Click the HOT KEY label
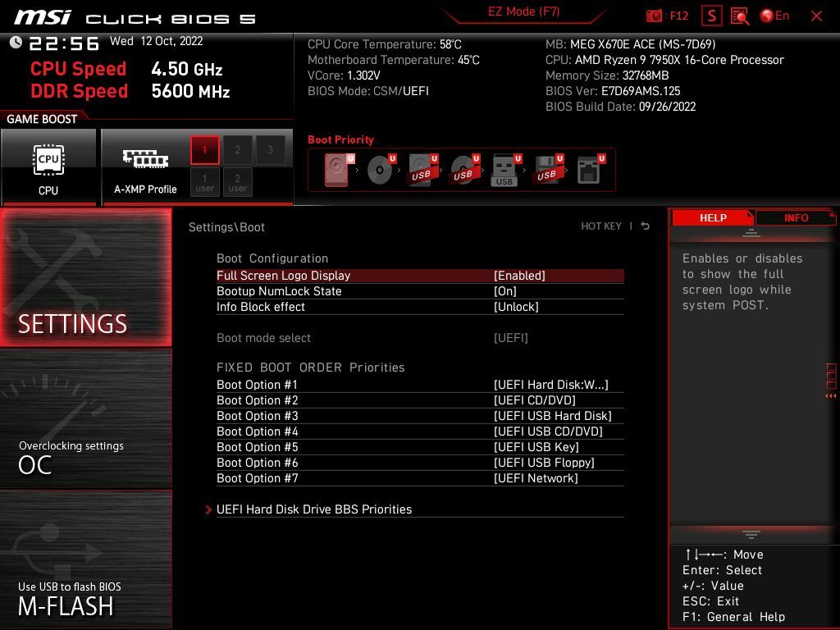Viewport: 840px width, 630px height. point(601,226)
